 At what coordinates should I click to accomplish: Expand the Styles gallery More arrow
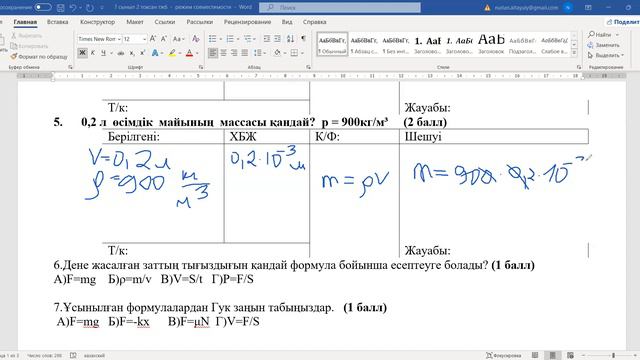(574, 53)
